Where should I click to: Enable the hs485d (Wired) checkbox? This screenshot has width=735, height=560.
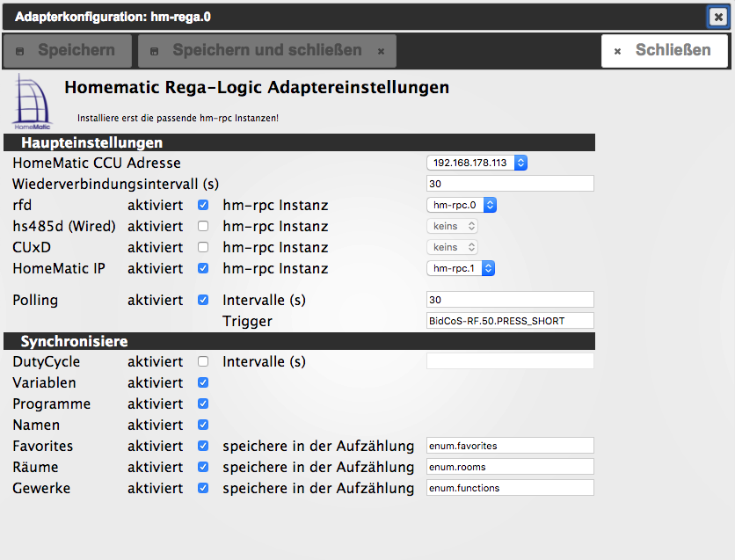point(203,227)
